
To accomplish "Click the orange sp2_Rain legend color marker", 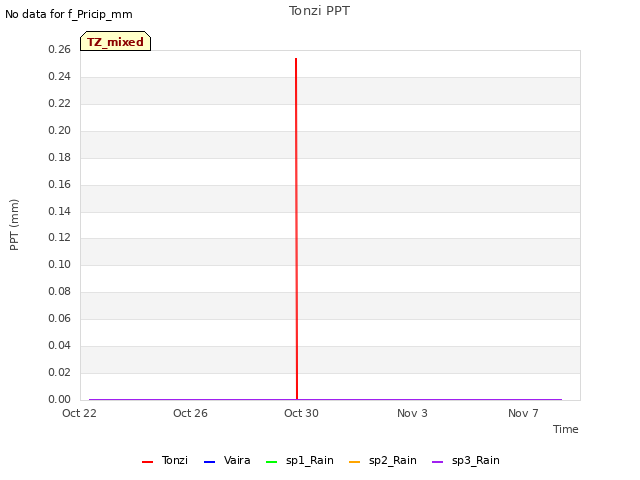I will pos(355,462).
